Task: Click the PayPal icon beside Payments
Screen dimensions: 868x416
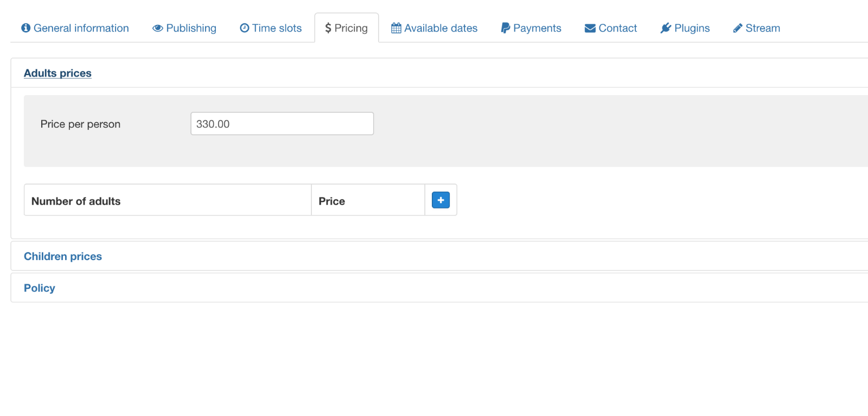Action: 505,28
